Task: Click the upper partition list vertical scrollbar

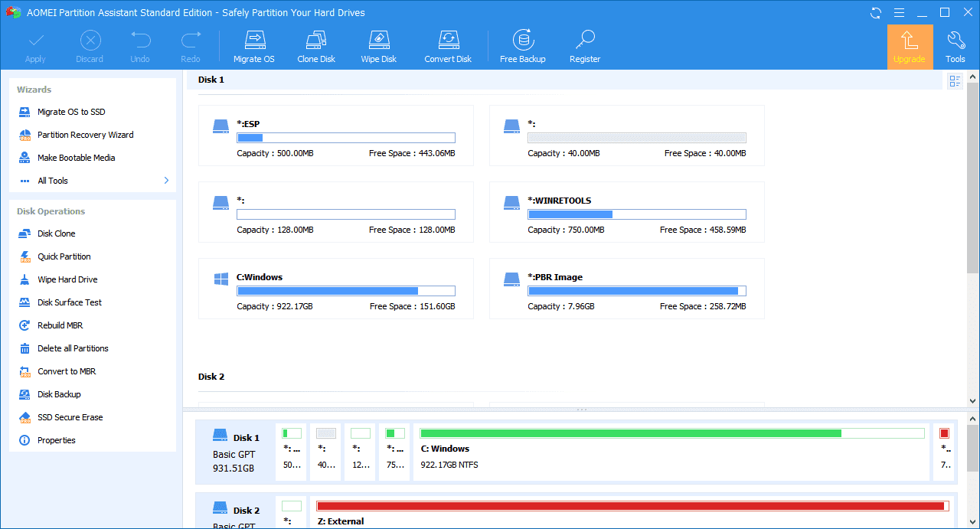Action: point(973,176)
